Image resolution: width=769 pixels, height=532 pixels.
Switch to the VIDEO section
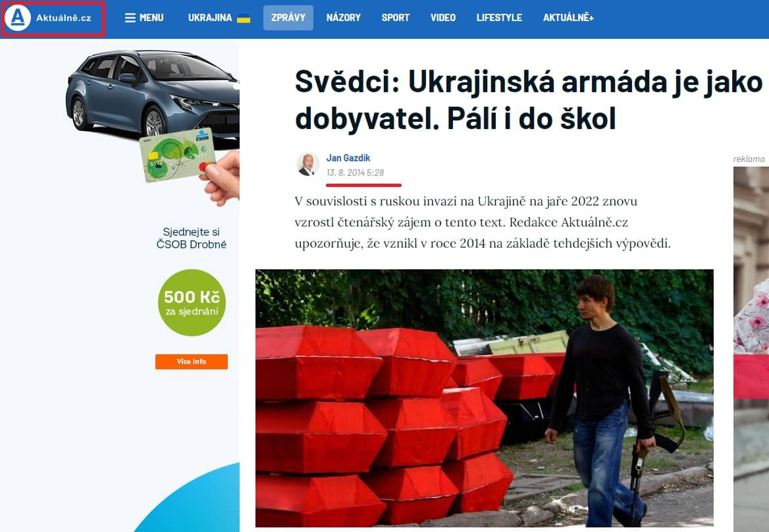pyautogui.click(x=443, y=18)
